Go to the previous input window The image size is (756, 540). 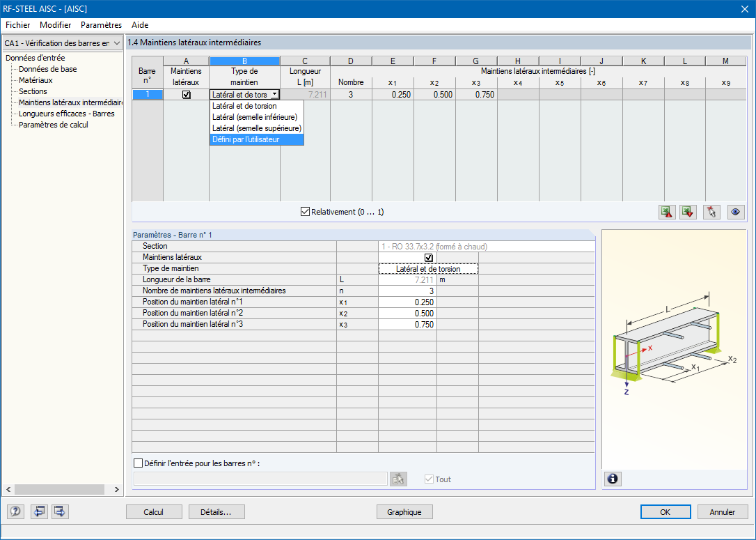point(38,511)
